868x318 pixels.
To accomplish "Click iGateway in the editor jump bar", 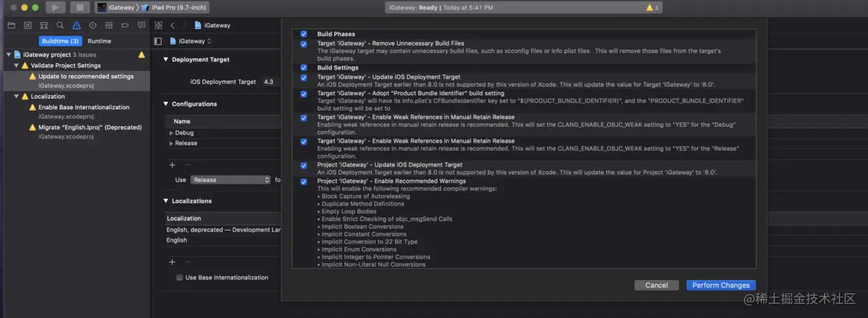I will (x=217, y=25).
